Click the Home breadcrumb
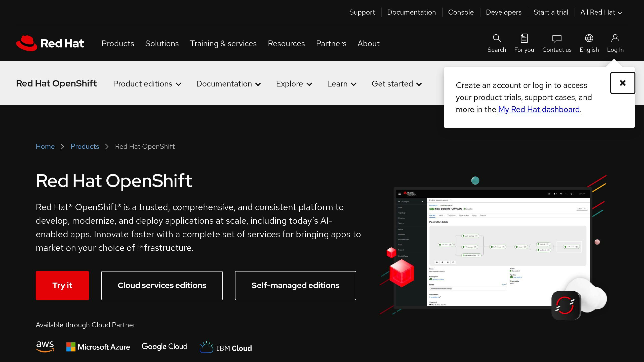 pos(45,146)
